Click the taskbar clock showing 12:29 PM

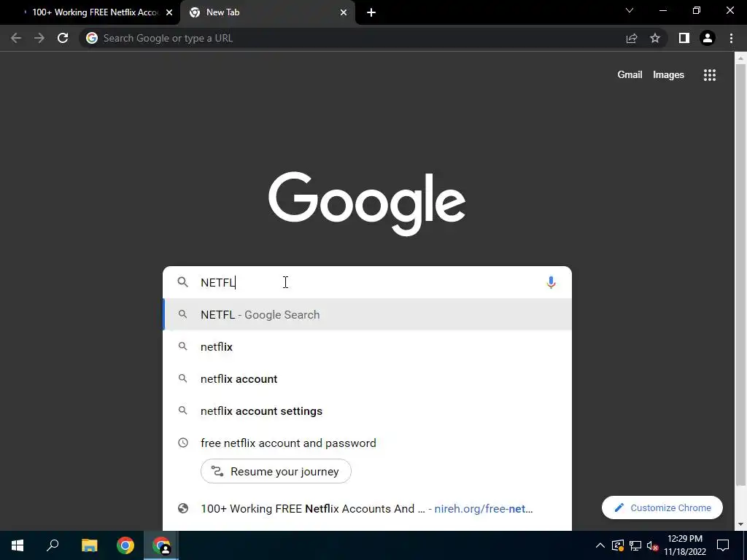(685, 545)
